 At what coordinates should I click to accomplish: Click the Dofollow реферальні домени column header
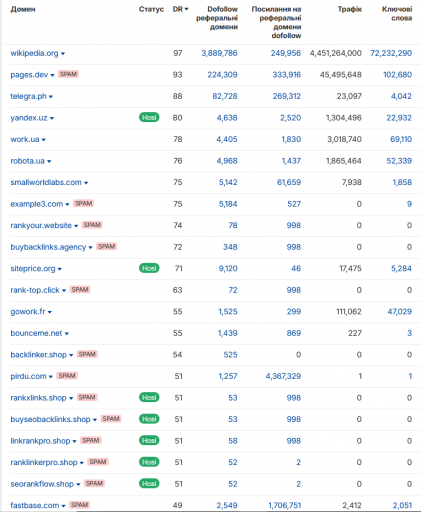(x=217, y=18)
